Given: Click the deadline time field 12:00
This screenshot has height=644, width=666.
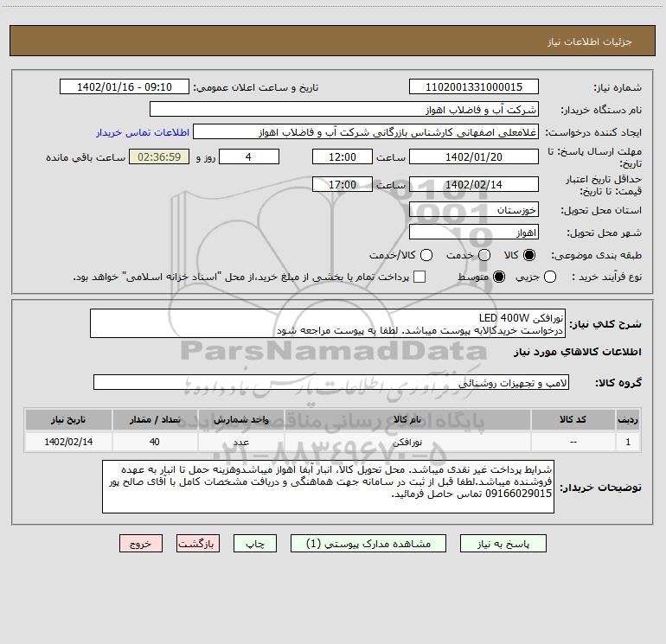Looking at the screenshot, I should coord(343,156).
